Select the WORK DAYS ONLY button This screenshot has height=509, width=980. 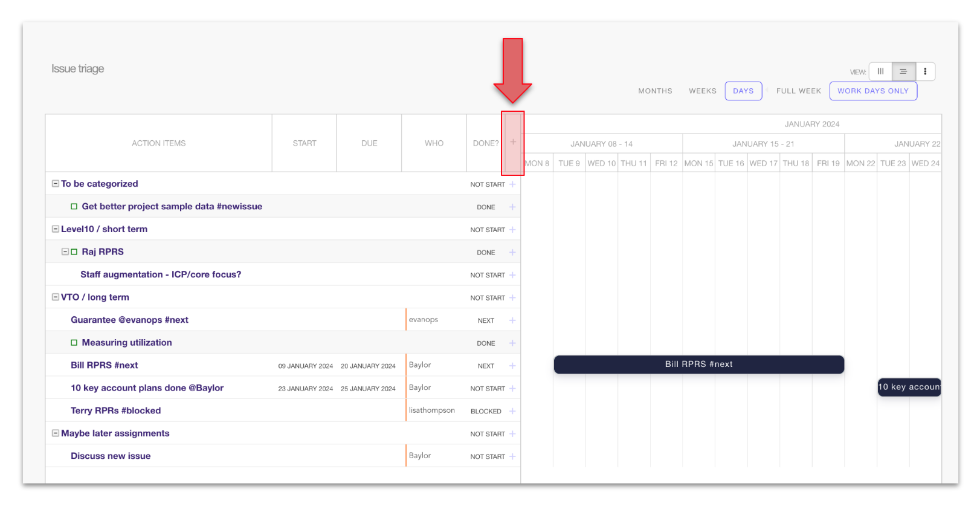click(872, 91)
